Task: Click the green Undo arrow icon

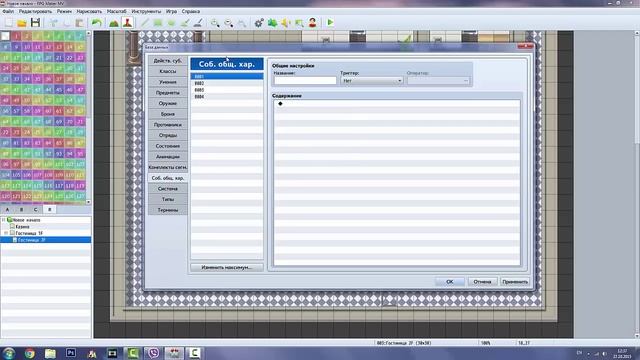Action: [97, 22]
